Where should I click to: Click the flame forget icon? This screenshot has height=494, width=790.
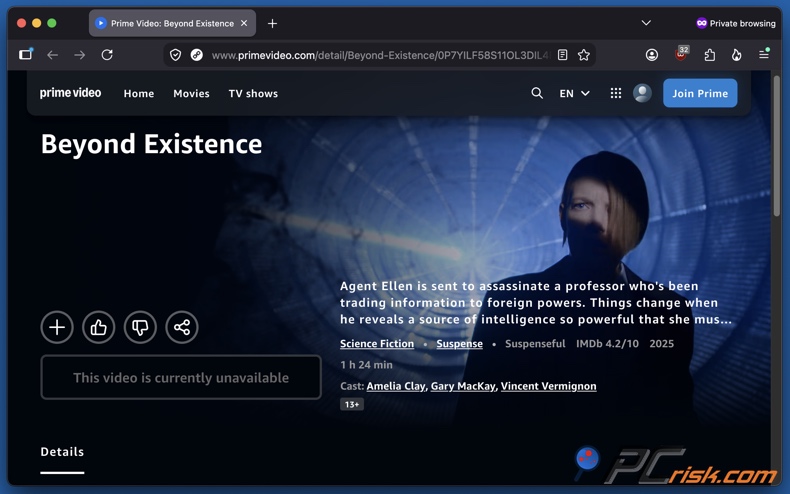point(737,54)
